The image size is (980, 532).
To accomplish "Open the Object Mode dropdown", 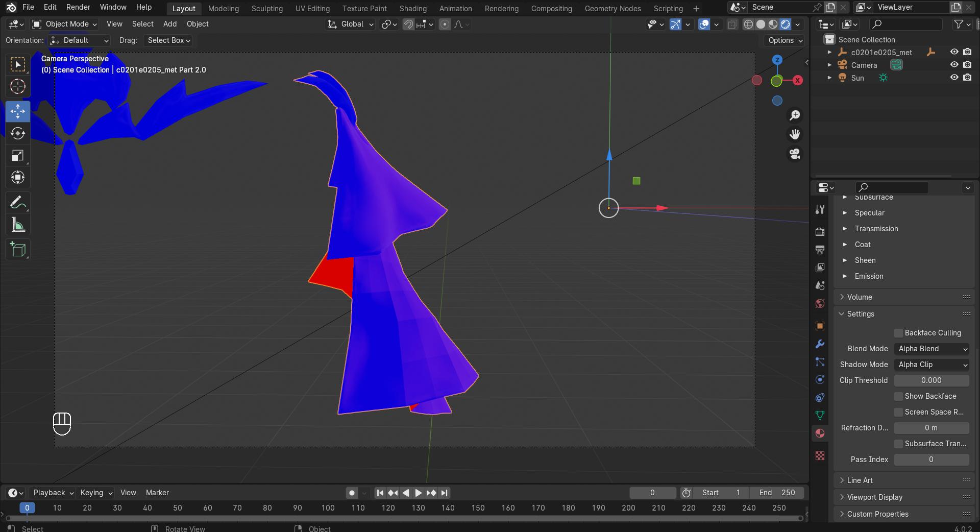I will (x=64, y=24).
